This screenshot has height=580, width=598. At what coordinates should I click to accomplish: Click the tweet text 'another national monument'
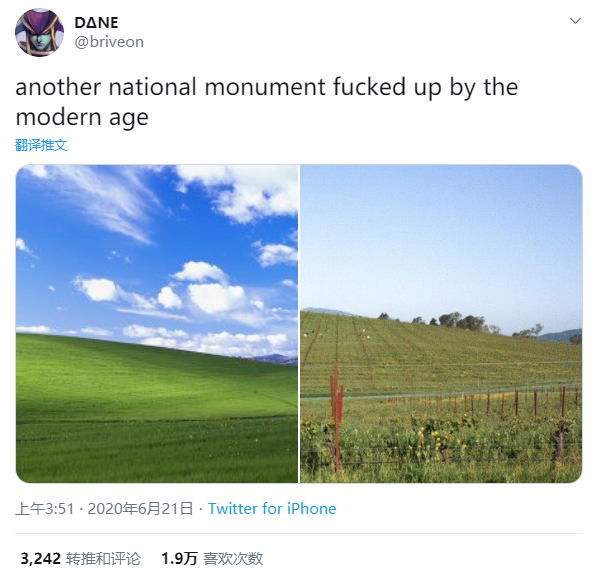[x=170, y=87]
